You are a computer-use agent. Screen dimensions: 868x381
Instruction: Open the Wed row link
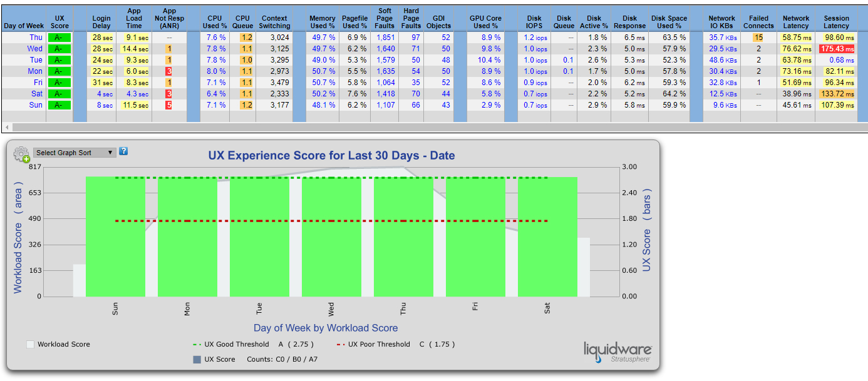pos(36,49)
